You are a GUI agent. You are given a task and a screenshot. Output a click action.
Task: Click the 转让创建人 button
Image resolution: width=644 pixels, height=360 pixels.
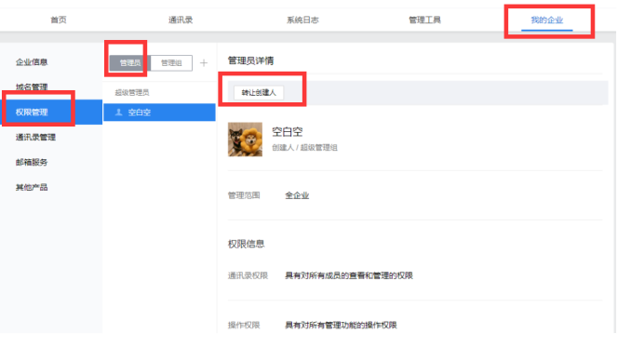coord(259,93)
